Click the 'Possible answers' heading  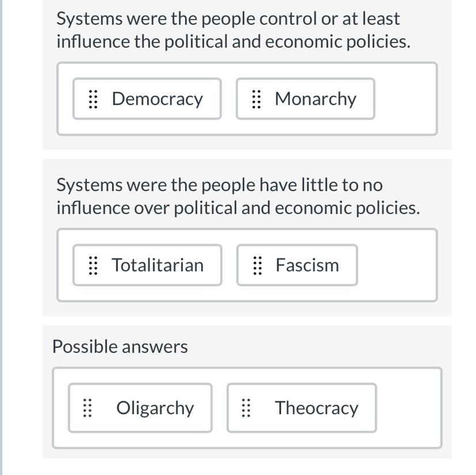coord(120,347)
